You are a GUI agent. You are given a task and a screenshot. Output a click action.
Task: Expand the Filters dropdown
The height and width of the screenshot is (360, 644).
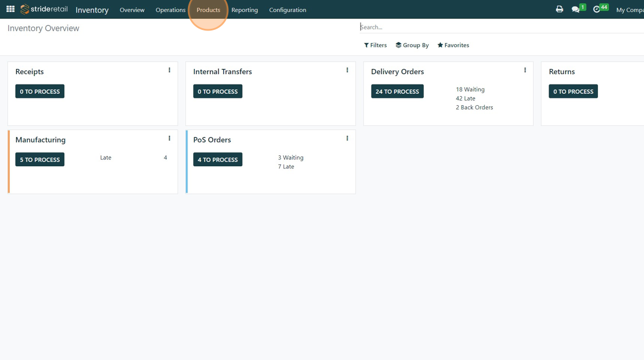[x=375, y=45]
